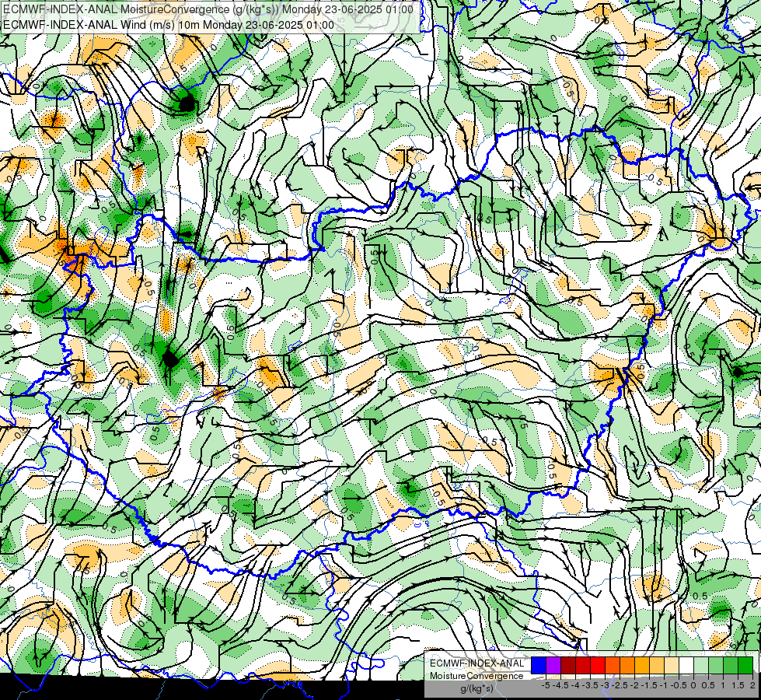
Task: Select the legend swatch between -2.5 and -2
Action: 627,665
